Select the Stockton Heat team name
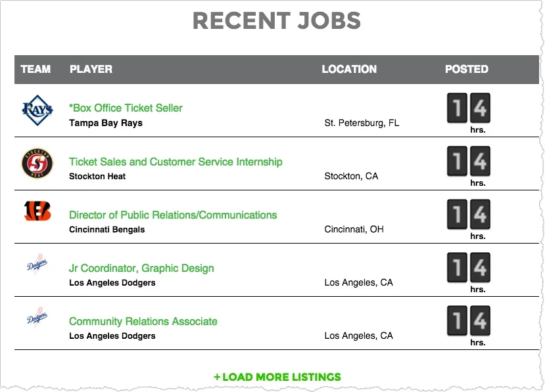The image size is (545, 392). [97, 177]
